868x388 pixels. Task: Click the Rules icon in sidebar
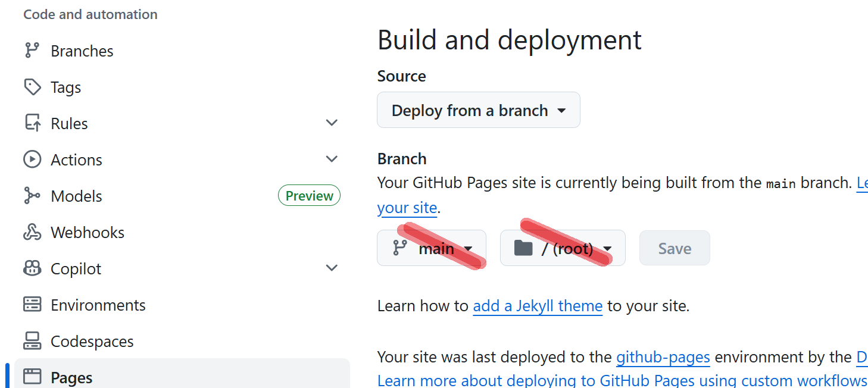[x=32, y=124]
